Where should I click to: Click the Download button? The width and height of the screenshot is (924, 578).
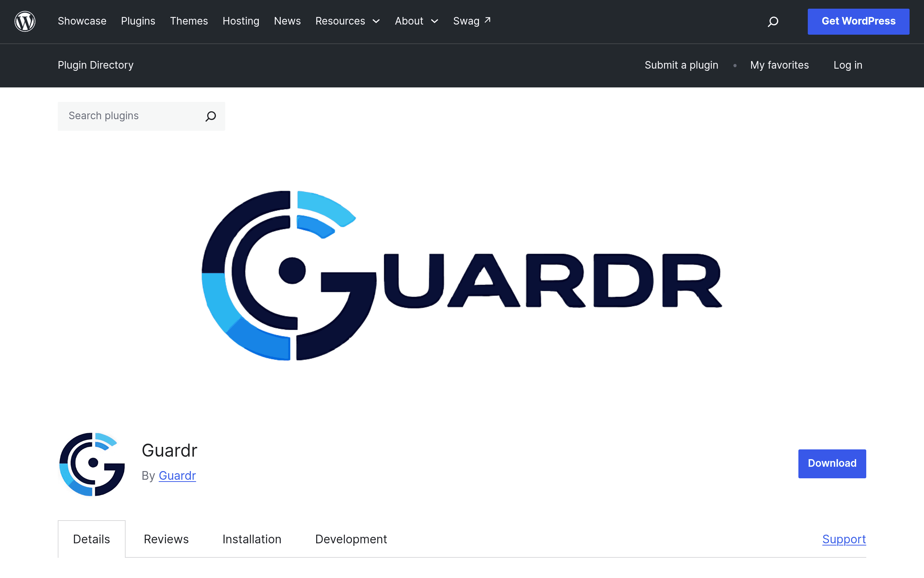point(832,463)
